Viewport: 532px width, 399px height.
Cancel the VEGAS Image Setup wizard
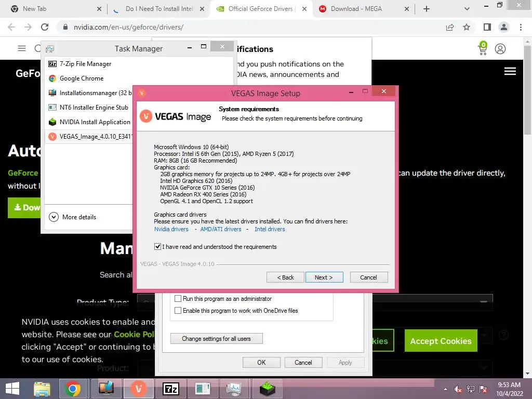(368, 277)
